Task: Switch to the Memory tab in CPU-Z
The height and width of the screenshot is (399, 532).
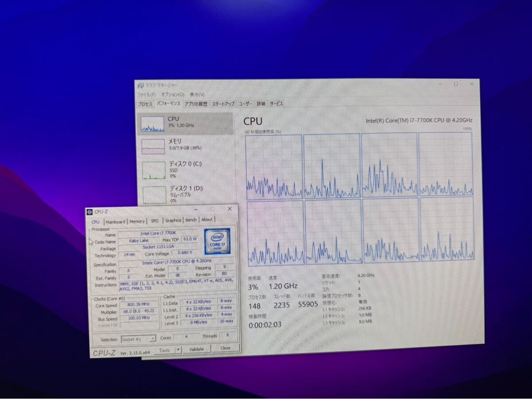Action: coord(137,221)
